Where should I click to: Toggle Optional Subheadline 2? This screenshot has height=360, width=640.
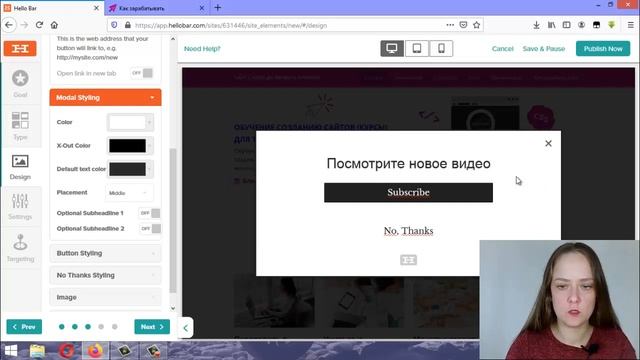click(150, 229)
